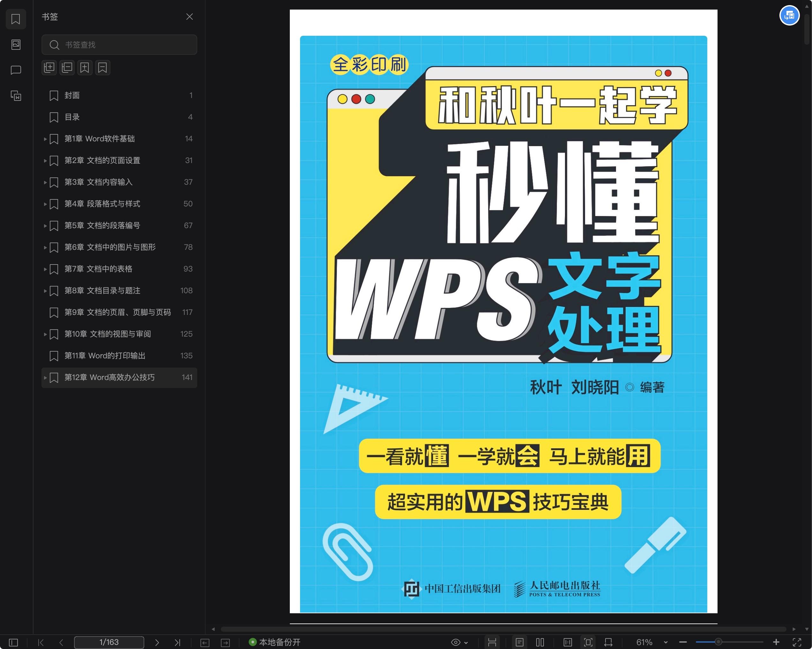
Task: Click the book cover page in viewer
Action: pos(503,311)
